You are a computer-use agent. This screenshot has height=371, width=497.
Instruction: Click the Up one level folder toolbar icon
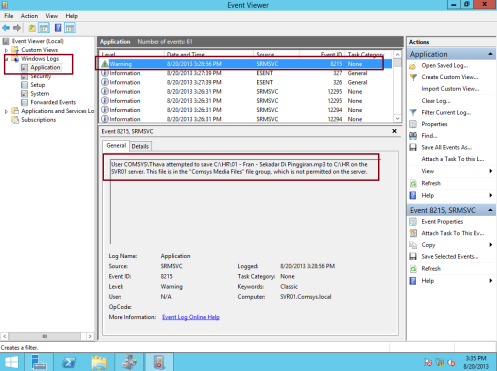[x=32, y=28]
